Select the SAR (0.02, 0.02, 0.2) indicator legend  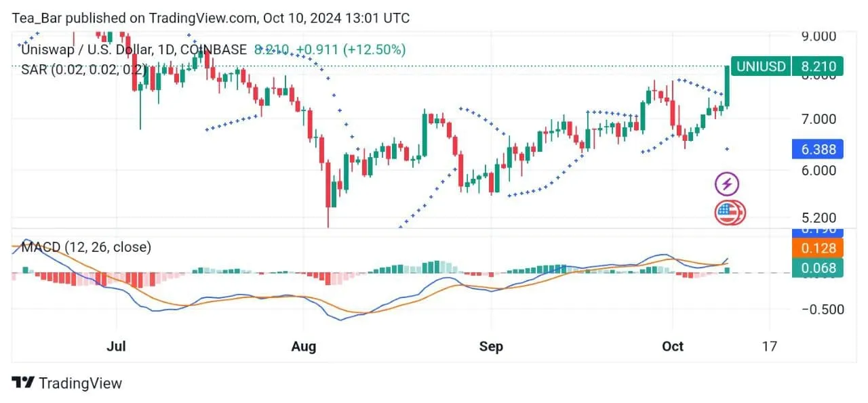[x=83, y=70]
